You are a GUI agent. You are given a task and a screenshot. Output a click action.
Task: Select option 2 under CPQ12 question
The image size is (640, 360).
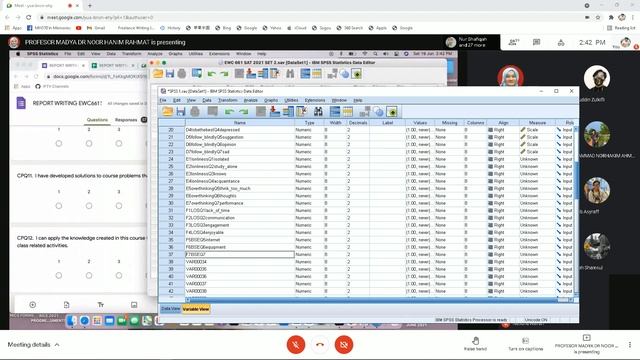click(89, 276)
